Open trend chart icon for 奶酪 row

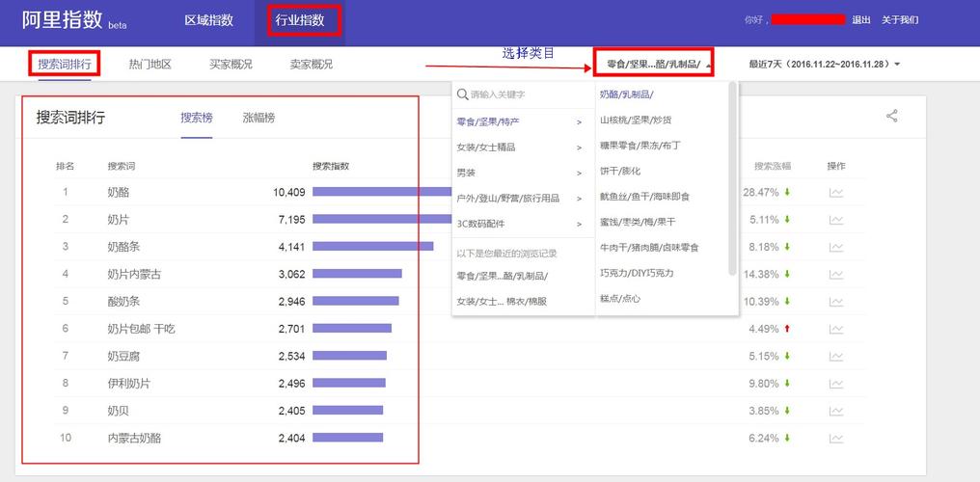click(x=835, y=193)
